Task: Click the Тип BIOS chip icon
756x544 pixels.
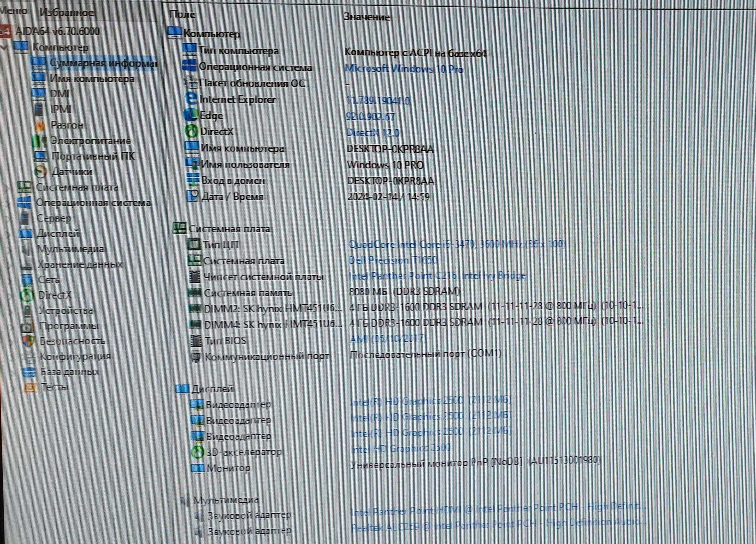Action: (x=196, y=341)
